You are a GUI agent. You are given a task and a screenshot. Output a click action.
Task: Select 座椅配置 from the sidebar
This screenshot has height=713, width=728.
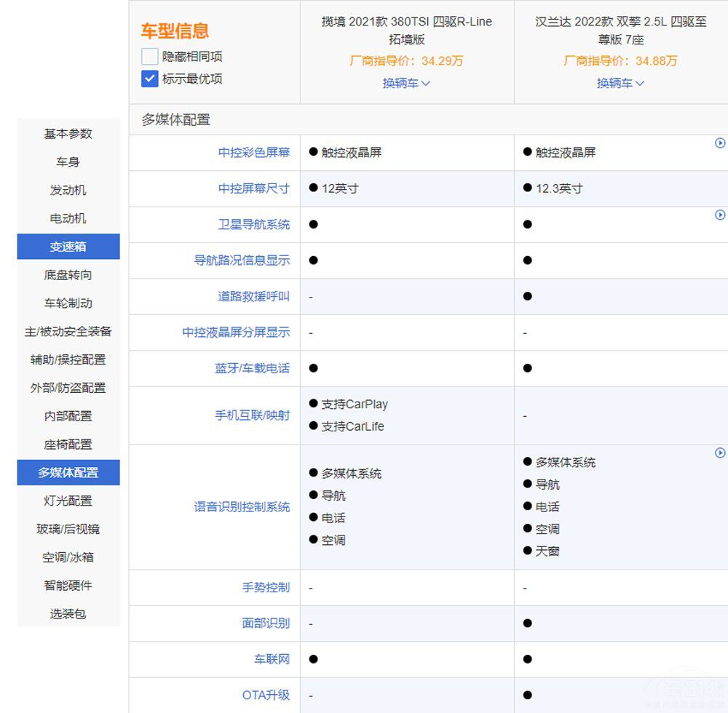68,445
